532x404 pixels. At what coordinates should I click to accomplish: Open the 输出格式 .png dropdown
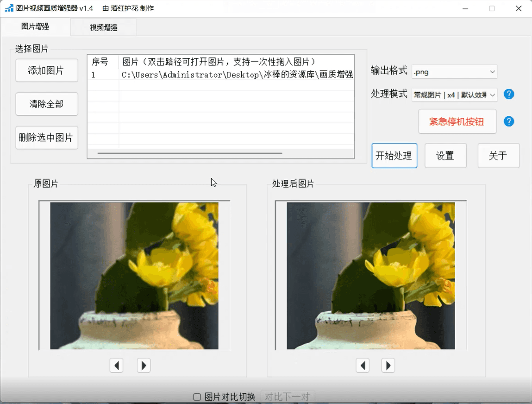pyautogui.click(x=454, y=72)
